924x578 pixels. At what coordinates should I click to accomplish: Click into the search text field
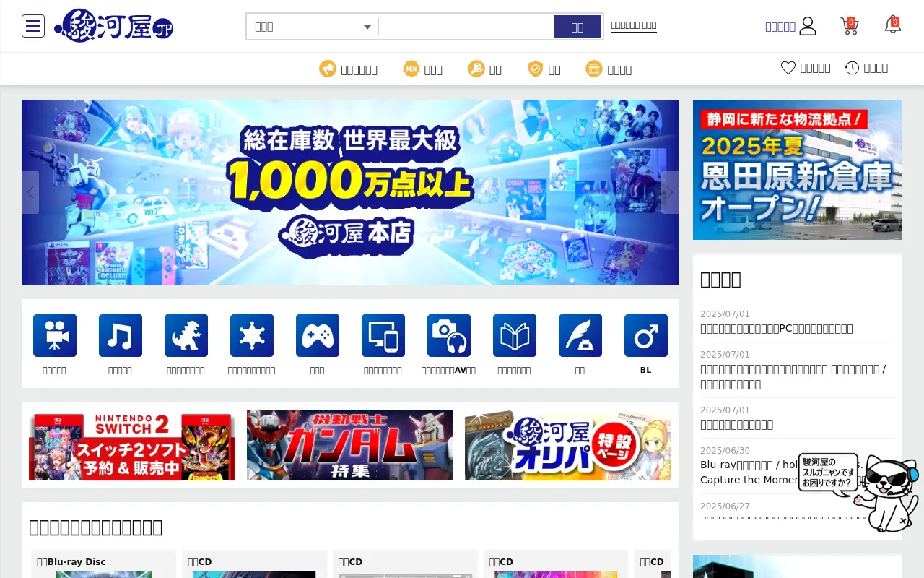pos(466,27)
